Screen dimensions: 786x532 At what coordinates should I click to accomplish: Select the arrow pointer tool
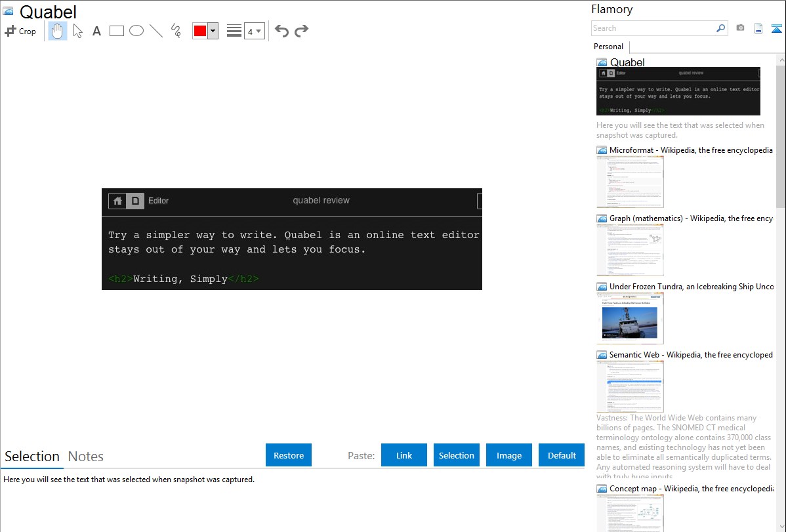pyautogui.click(x=77, y=31)
